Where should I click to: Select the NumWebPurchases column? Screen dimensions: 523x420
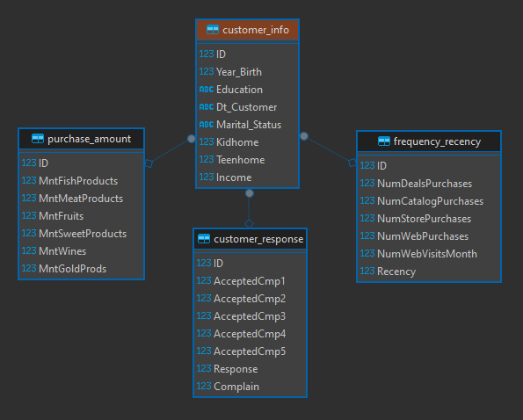tap(429, 236)
